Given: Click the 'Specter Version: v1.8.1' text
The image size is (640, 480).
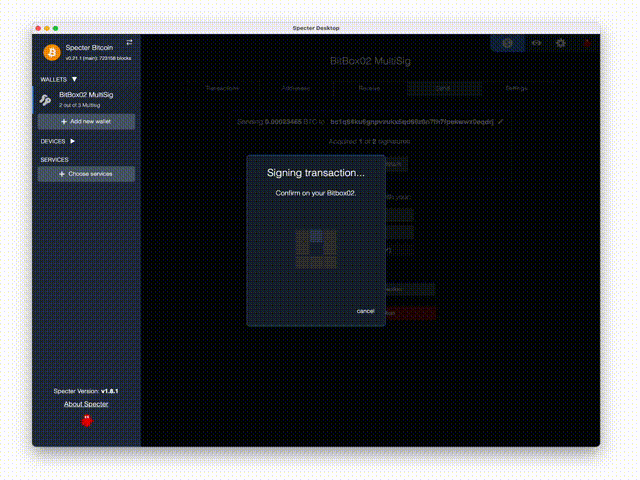Looking at the screenshot, I should coord(86,391).
